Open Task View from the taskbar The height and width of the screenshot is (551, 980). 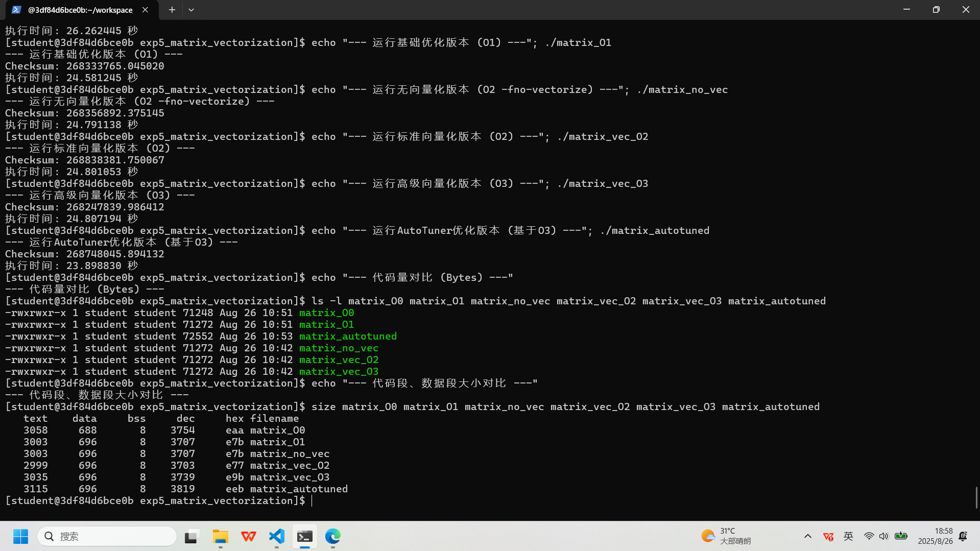tap(191, 536)
